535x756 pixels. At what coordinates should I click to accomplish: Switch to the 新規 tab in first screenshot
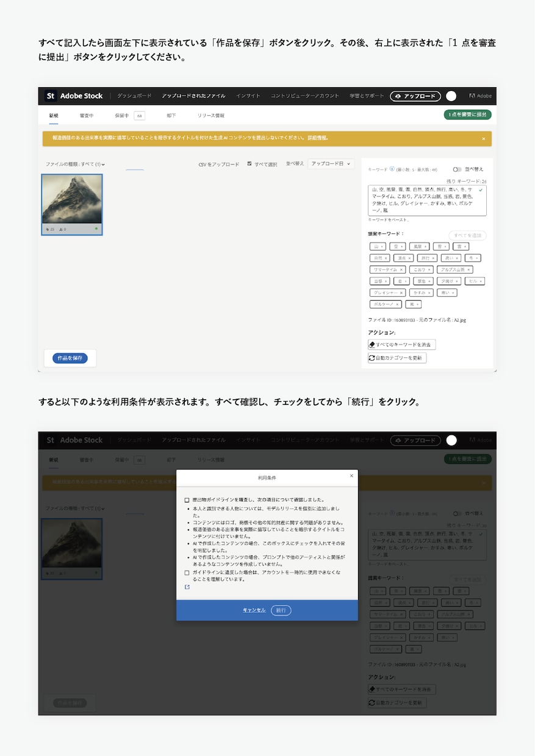(x=54, y=115)
